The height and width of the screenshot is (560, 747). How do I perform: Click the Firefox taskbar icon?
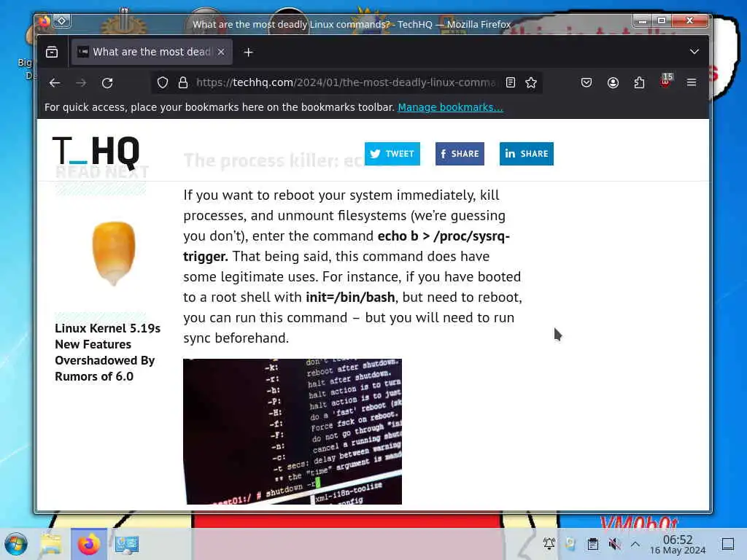88,544
